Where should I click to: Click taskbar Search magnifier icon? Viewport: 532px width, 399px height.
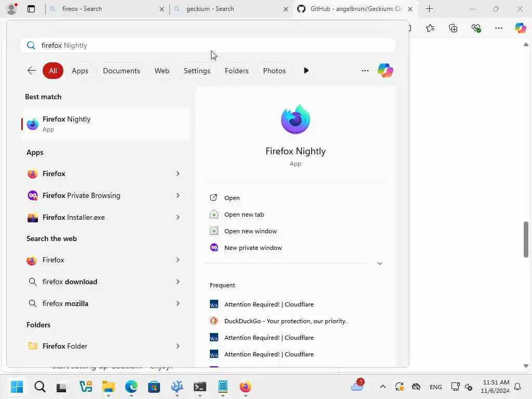(x=39, y=387)
